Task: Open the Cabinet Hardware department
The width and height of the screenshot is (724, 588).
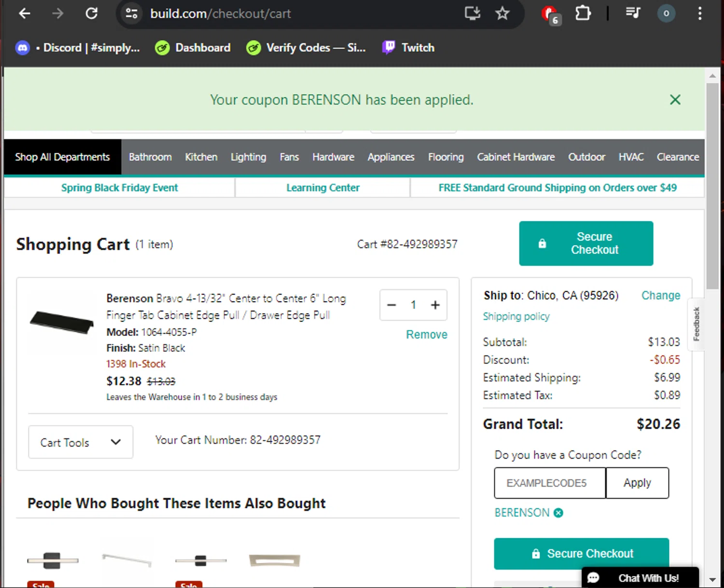Action: coord(516,157)
